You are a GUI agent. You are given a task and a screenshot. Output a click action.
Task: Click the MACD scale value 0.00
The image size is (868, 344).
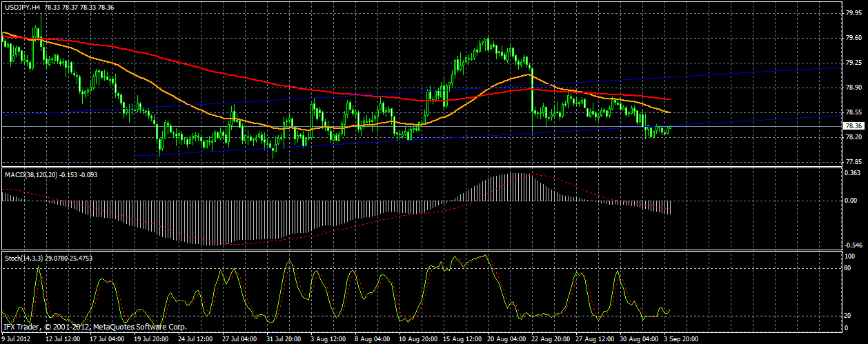[851, 201]
